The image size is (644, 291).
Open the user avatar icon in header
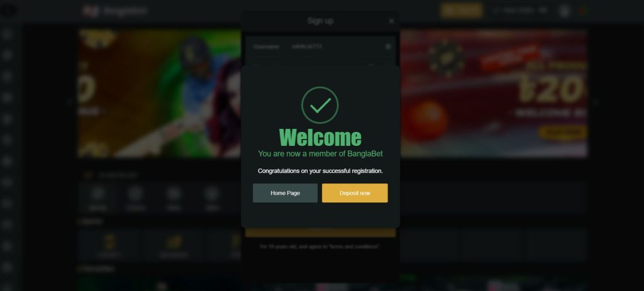tap(565, 11)
